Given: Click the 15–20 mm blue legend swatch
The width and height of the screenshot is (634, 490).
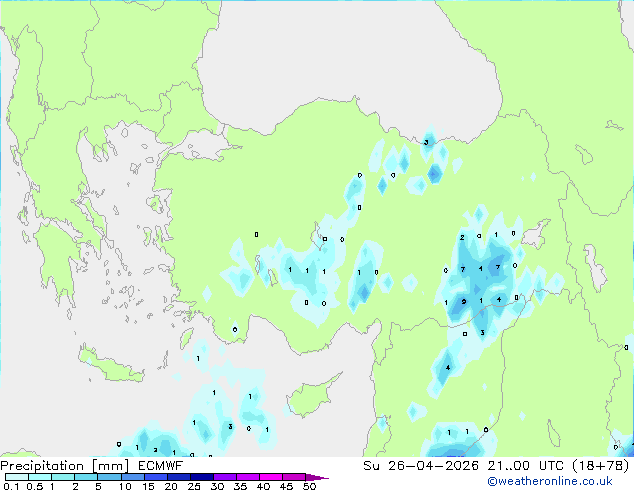Looking at the screenshot, I should pyautogui.click(x=155, y=477).
